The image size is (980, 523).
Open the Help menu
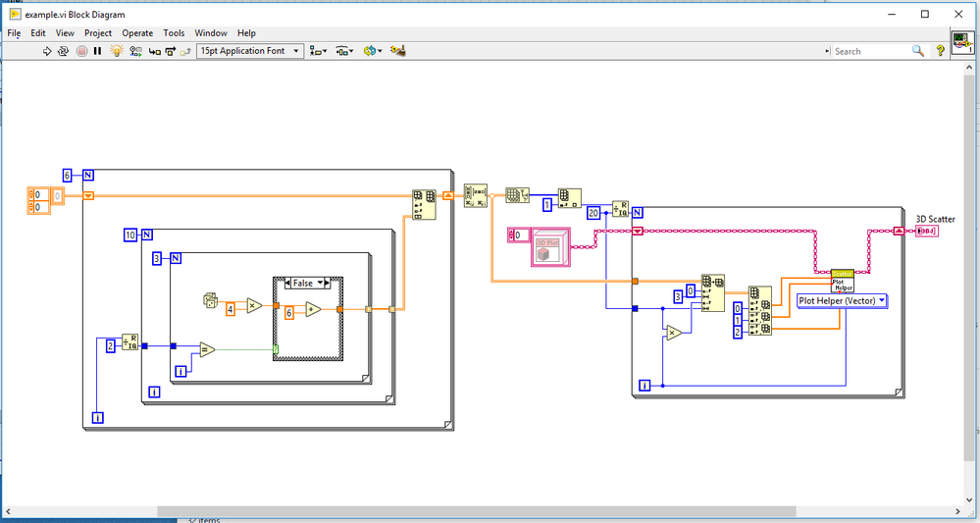[246, 33]
